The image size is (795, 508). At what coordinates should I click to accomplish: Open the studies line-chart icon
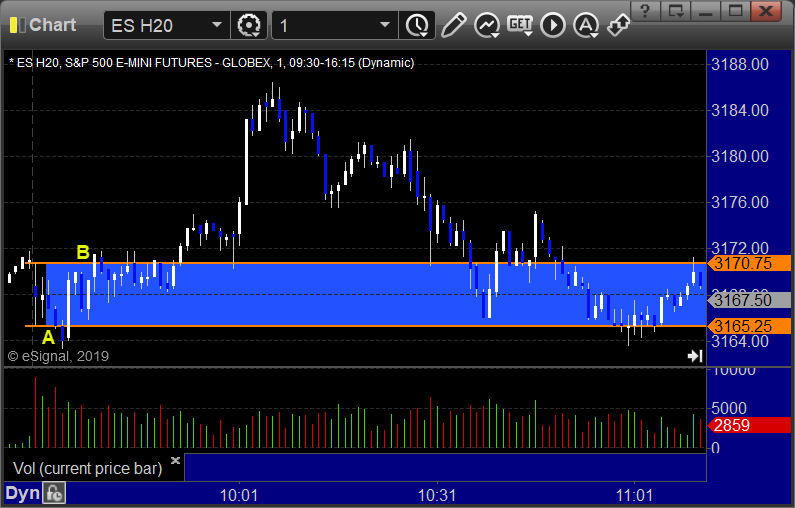tap(487, 25)
